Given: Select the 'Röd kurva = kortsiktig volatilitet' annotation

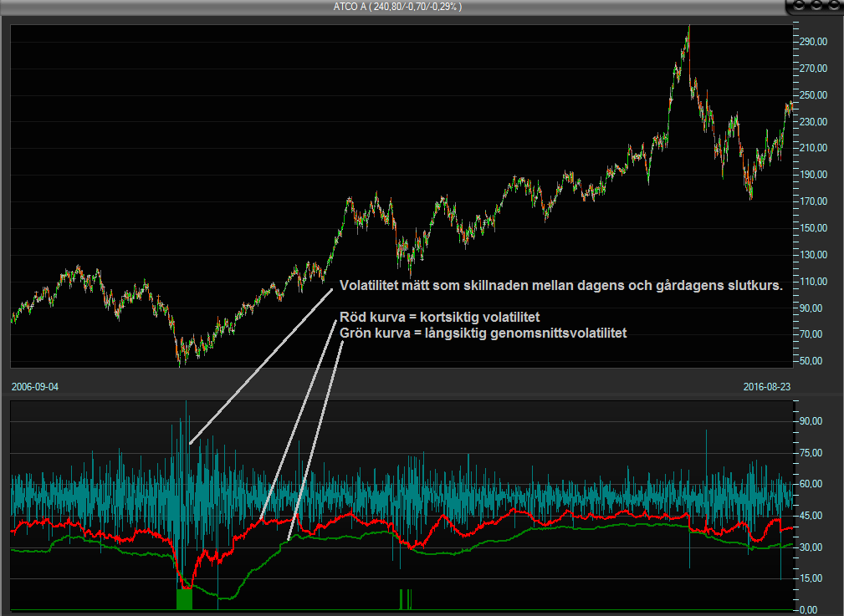Looking at the screenshot, I should 440,318.
